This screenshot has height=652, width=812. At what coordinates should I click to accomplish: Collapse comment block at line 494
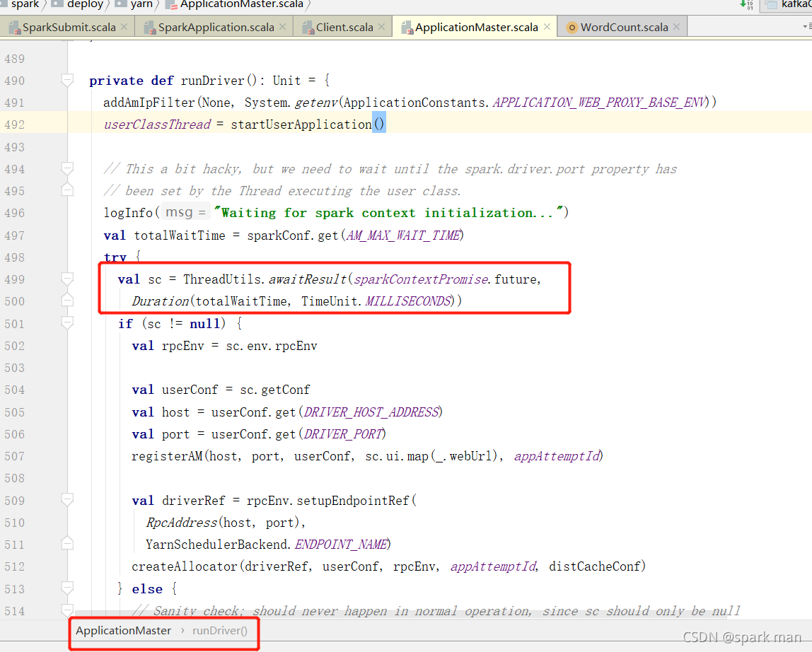tap(66, 168)
